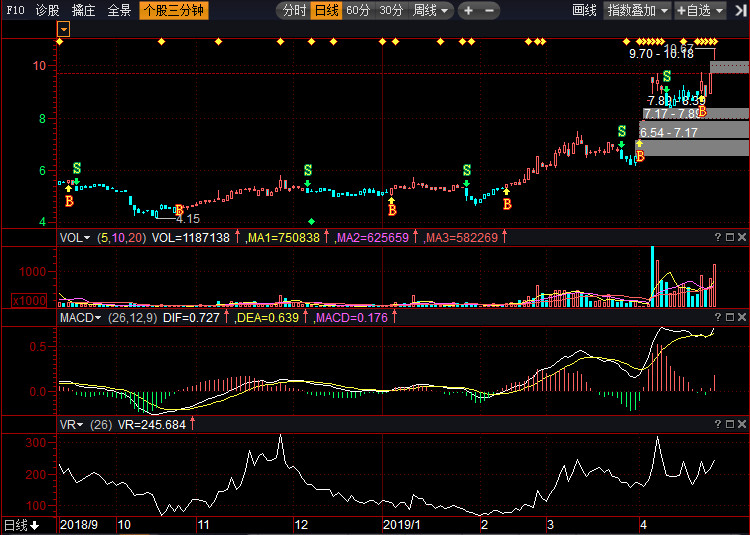Open the 画线 drawing tools

(584, 10)
